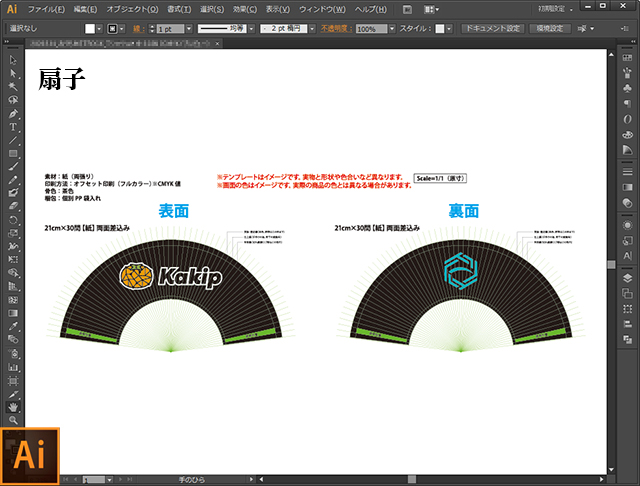640x486 pixels.
Task: Open the Align panel icon
Action: (627, 324)
